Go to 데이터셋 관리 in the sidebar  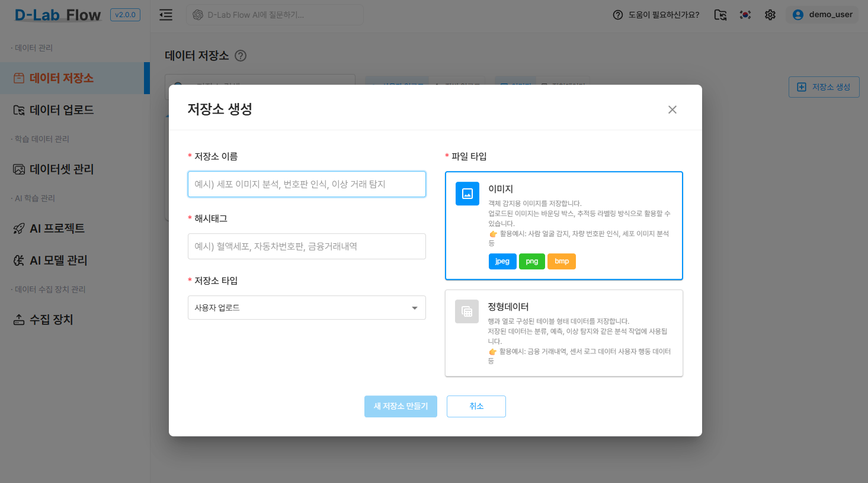[62, 169]
